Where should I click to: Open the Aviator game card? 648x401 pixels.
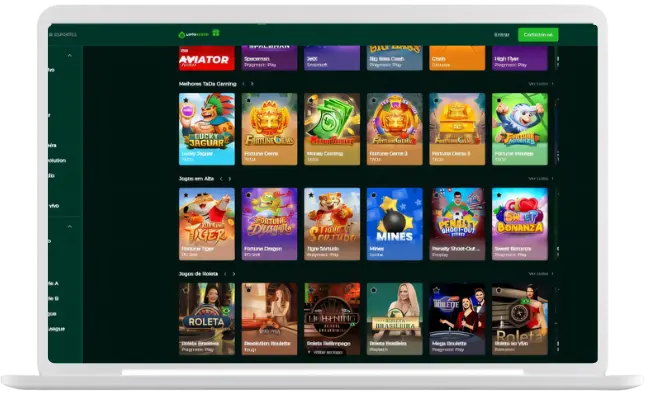pyautogui.click(x=207, y=58)
